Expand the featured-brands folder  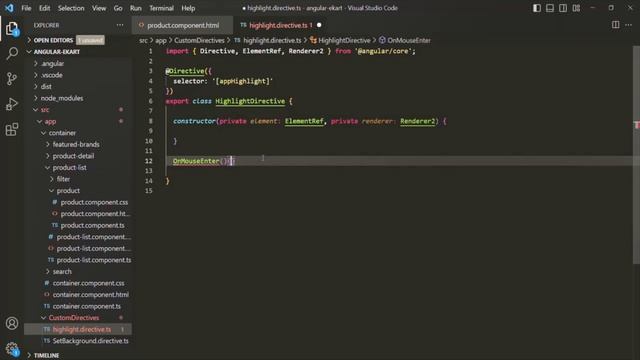76,144
